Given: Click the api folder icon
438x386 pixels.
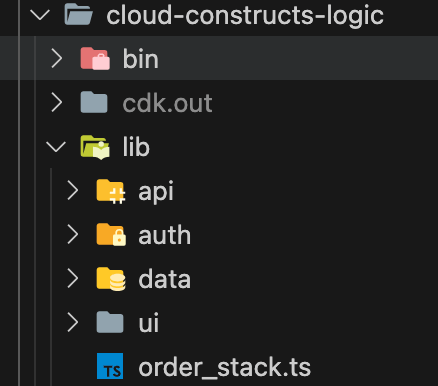Looking at the screenshot, I should [111, 191].
